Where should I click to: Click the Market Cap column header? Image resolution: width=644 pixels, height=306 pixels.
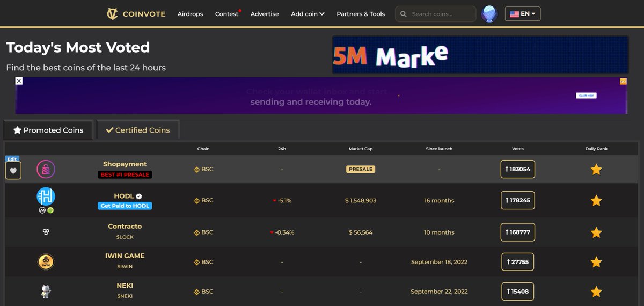tap(361, 149)
